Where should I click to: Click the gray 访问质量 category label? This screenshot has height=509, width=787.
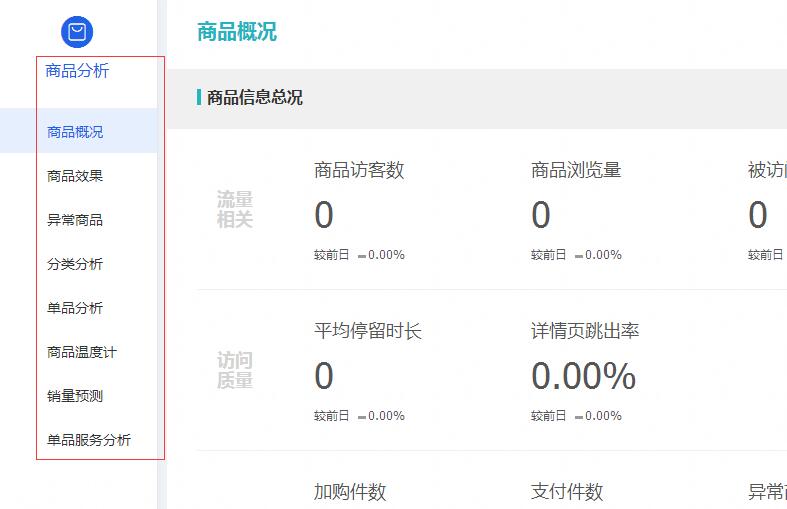coord(235,371)
